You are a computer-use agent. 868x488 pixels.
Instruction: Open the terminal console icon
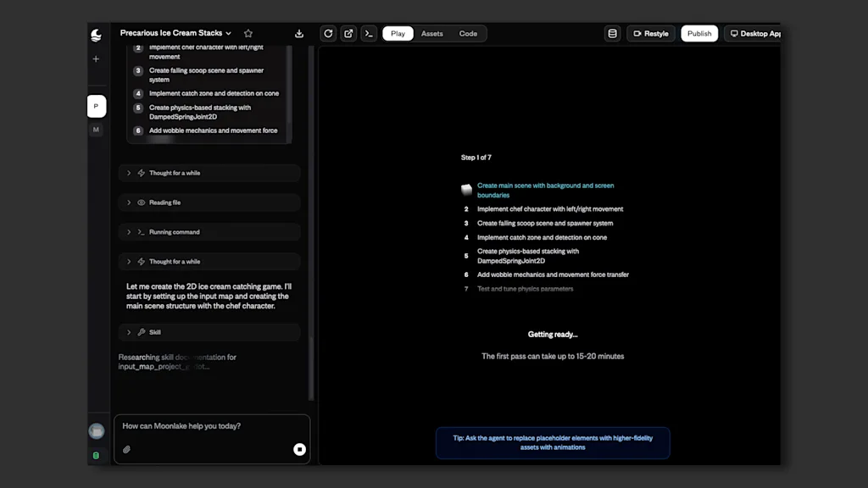tap(369, 34)
